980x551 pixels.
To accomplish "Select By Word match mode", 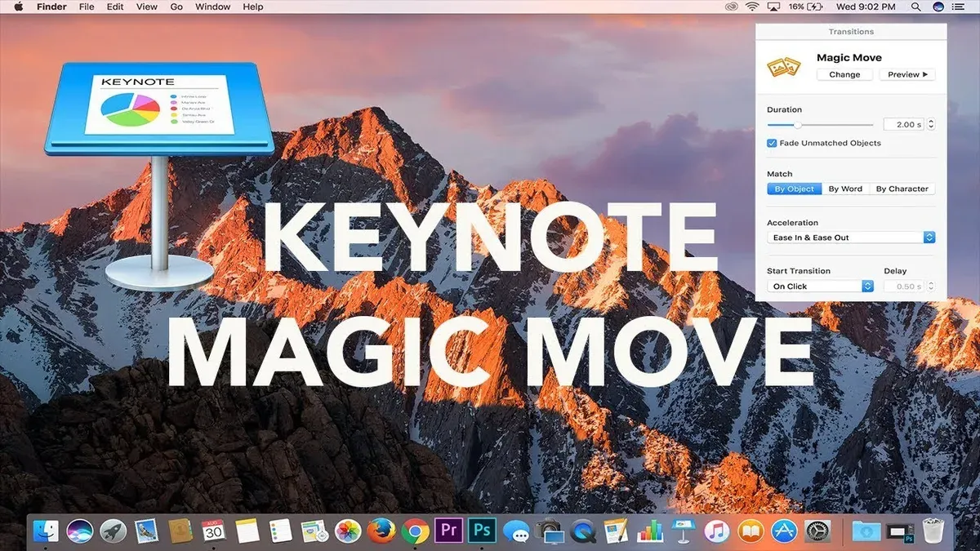I will pyautogui.click(x=845, y=189).
